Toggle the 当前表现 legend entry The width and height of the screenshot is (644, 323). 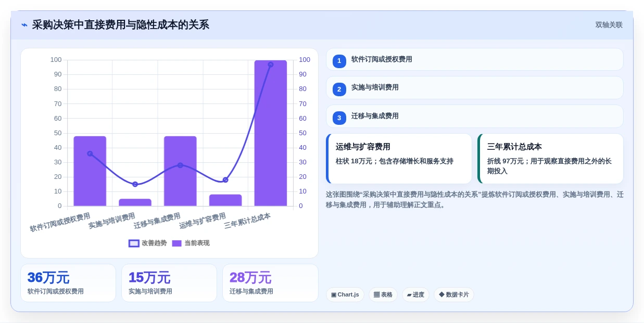click(x=191, y=243)
